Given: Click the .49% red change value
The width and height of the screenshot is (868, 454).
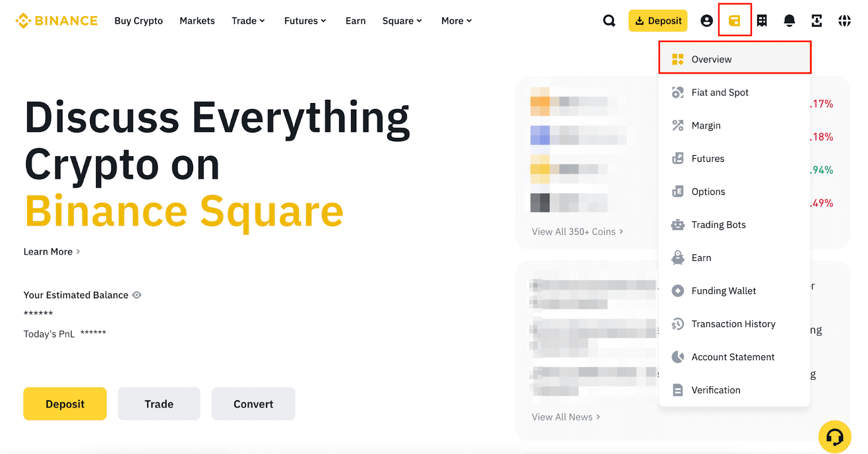Looking at the screenshot, I should [821, 203].
